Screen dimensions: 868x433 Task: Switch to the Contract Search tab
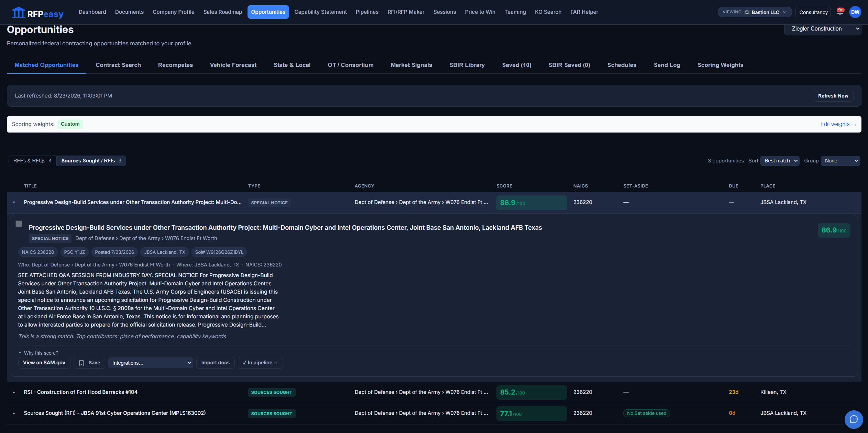tap(118, 65)
